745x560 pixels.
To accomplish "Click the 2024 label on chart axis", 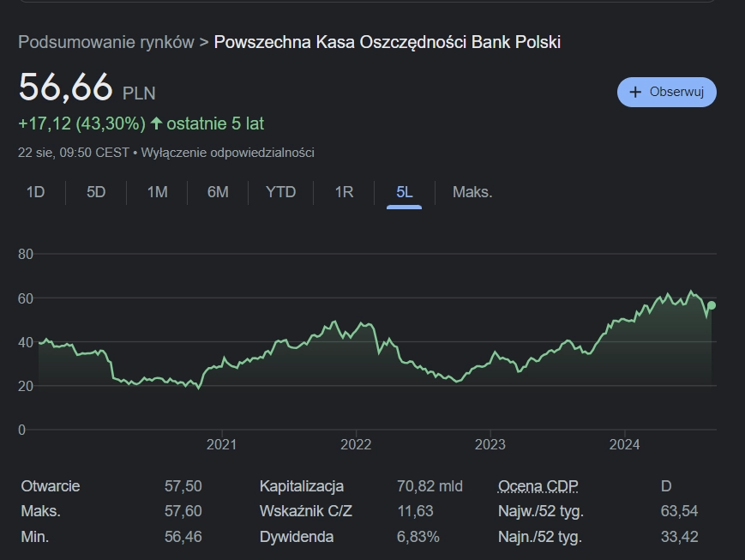I will click(625, 444).
